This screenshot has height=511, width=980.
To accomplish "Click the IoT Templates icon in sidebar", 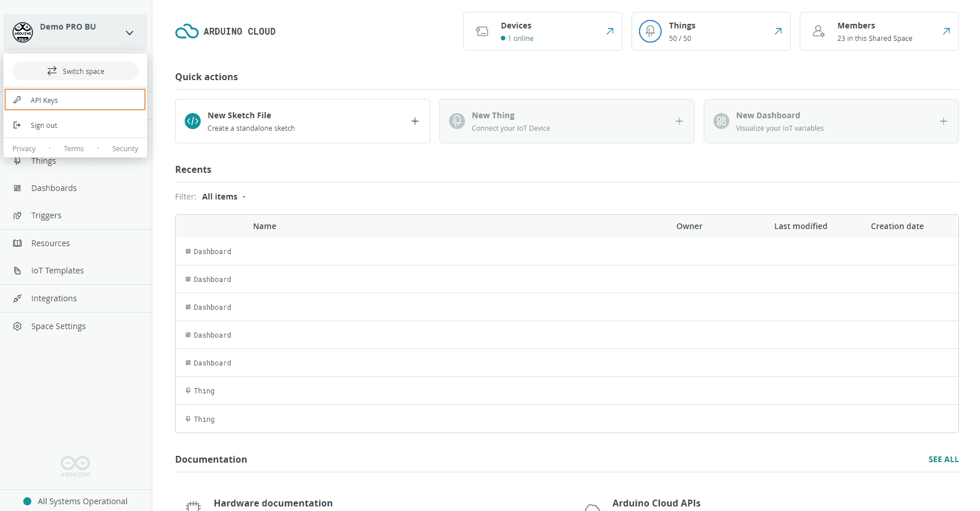I will pyautogui.click(x=18, y=271).
